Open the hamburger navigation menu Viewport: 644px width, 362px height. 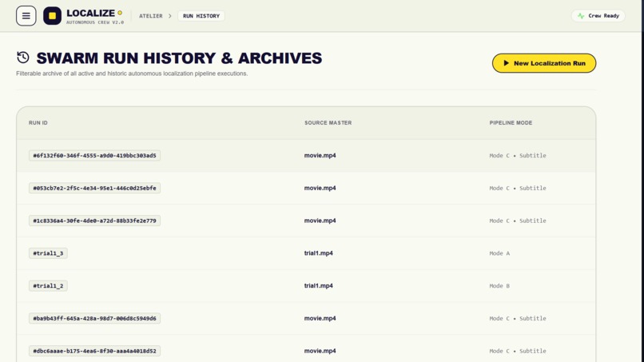coord(26,16)
